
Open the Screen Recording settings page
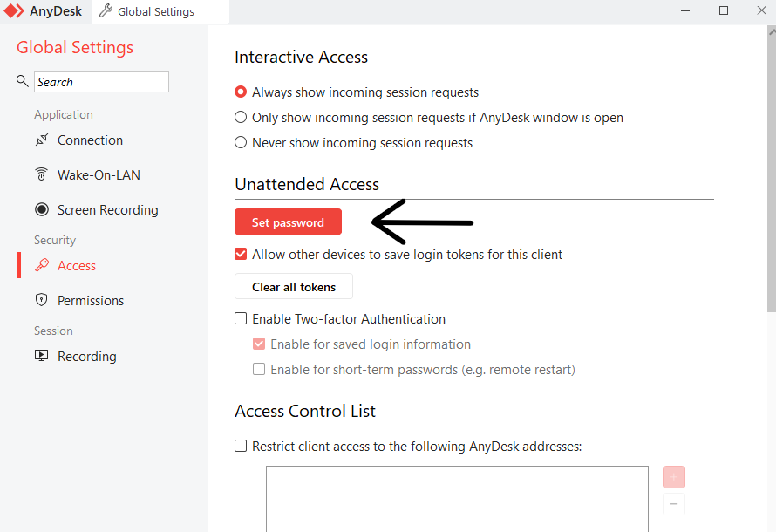[x=107, y=210]
